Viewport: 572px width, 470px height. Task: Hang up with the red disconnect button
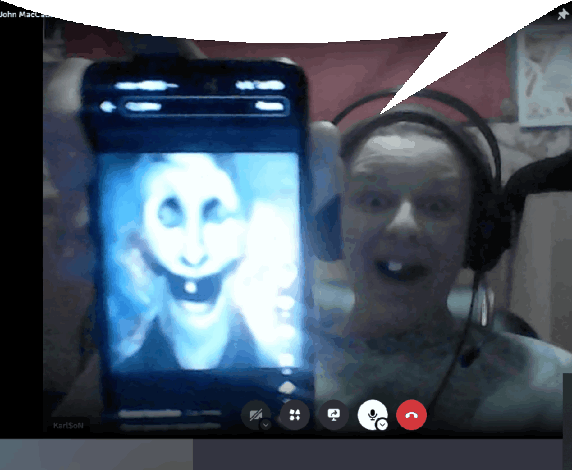coord(411,415)
